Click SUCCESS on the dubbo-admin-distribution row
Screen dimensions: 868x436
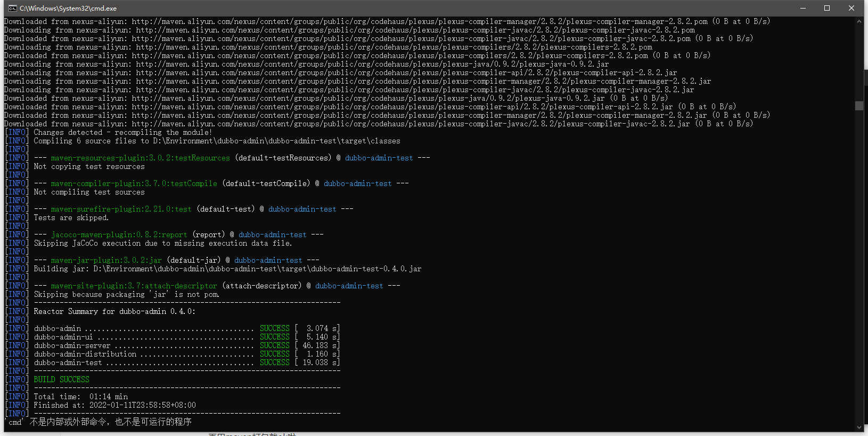click(x=275, y=354)
